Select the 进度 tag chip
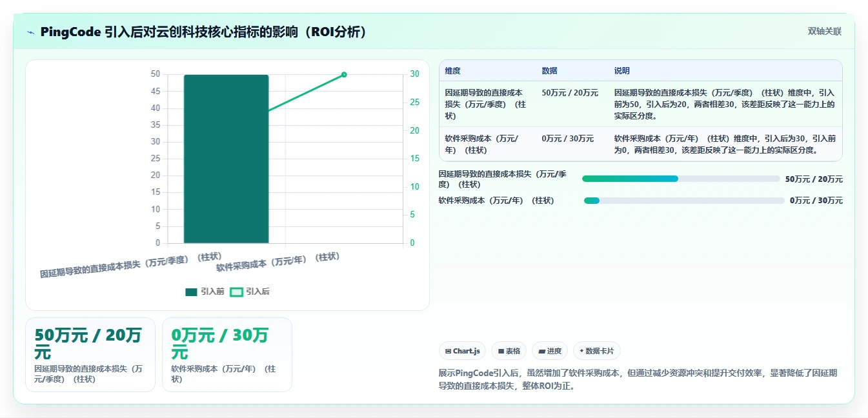 550,351
